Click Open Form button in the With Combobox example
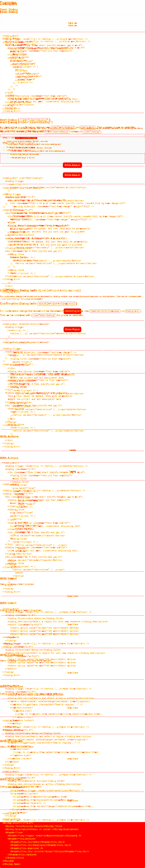Image resolution: width=145 pixels, height=868 pixels. [x=72, y=708]
